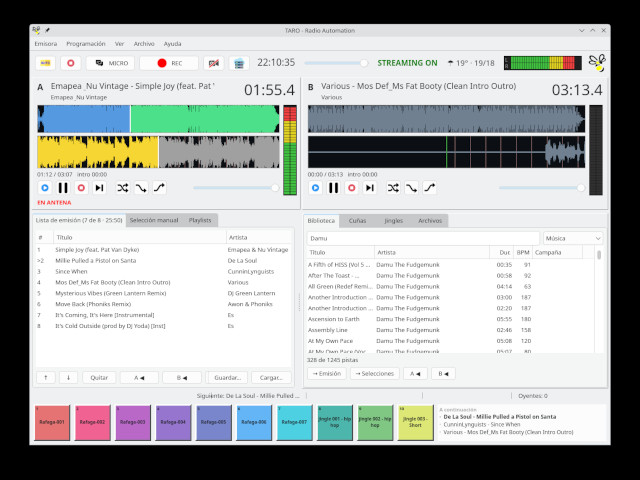The image size is (640, 480).
Task: Toggle shuffle crossfade icon on deck A
Action: 123,188
